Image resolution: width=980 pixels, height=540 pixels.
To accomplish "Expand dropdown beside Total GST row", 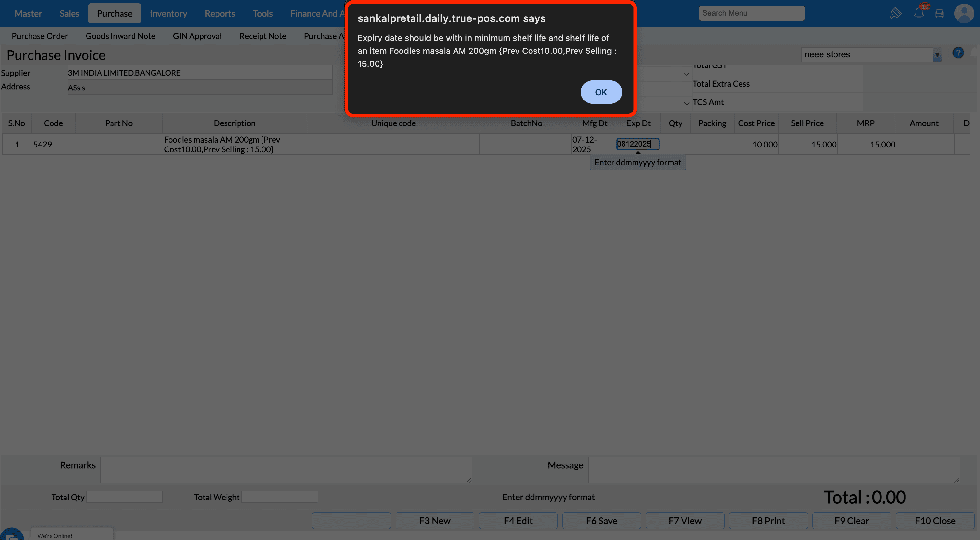I will click(686, 74).
